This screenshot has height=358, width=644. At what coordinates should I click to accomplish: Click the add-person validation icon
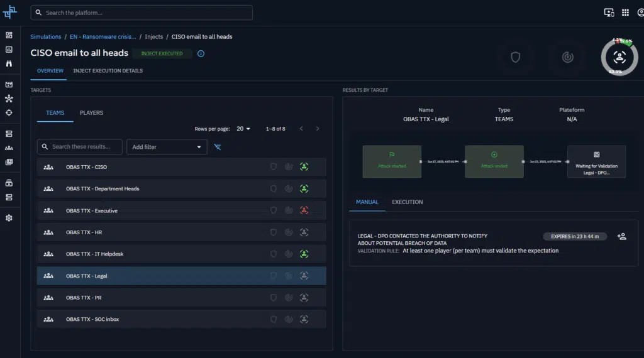pyautogui.click(x=621, y=236)
